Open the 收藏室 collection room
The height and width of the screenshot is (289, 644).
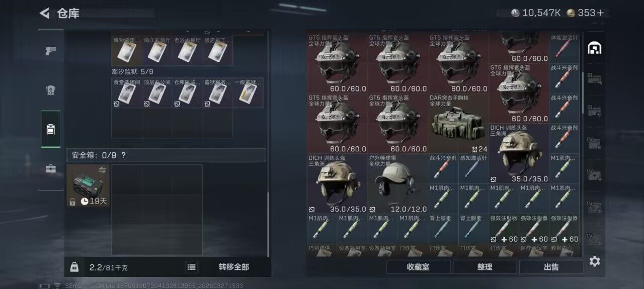point(418,267)
